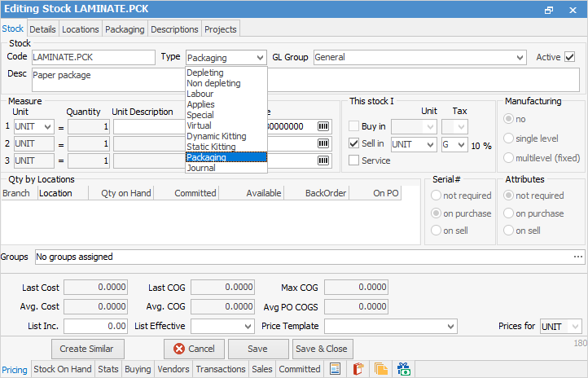Select Manufacturing 'single level' option
Image resolution: width=588 pixels, height=378 pixels.
click(508, 138)
